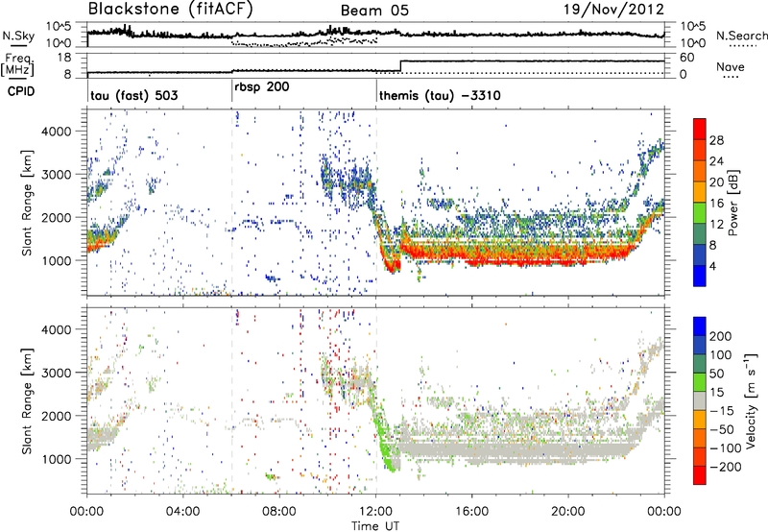Select the "4" label on Power colorbar
The height and width of the screenshot is (532, 768).
(712, 267)
